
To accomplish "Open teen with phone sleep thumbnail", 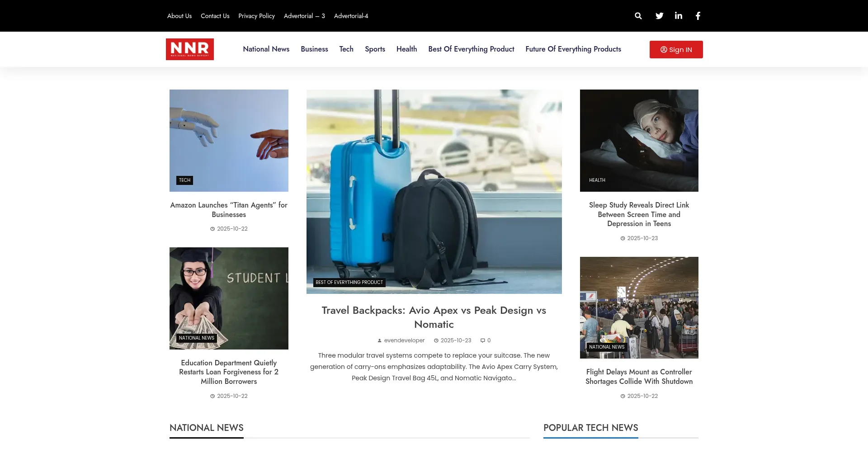I will pos(639,141).
